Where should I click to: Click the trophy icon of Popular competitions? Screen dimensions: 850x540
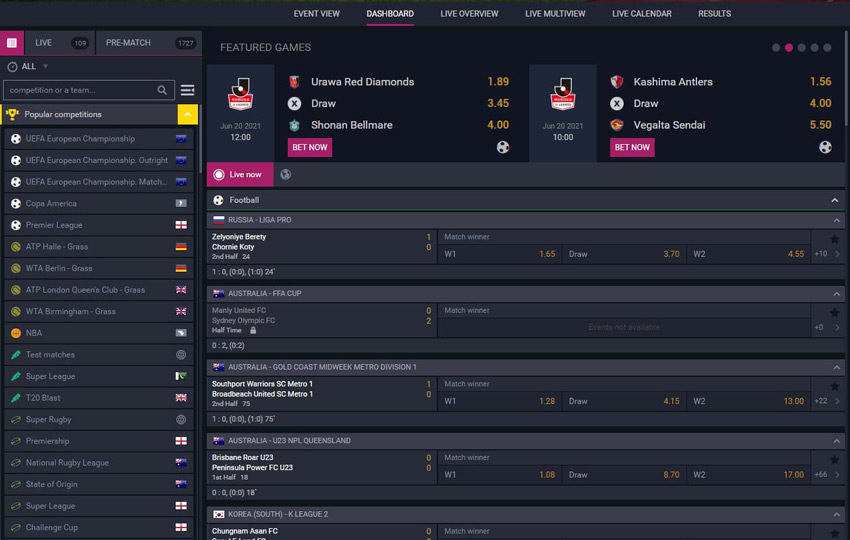(12, 114)
